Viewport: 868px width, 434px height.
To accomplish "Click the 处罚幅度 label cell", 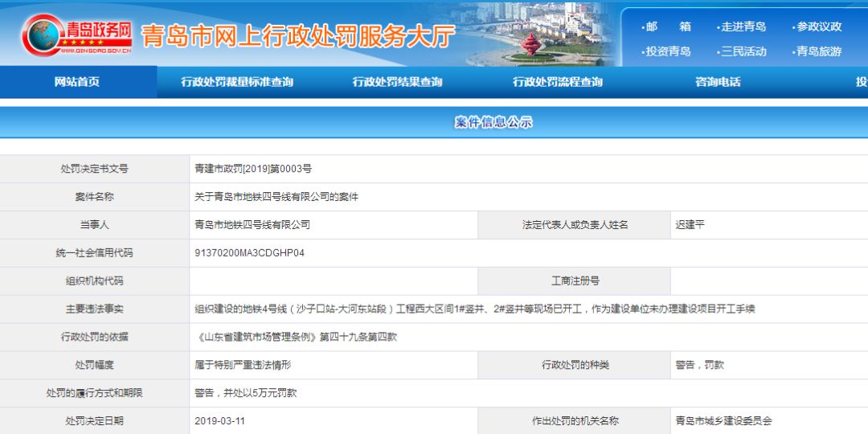I will coord(95,365).
